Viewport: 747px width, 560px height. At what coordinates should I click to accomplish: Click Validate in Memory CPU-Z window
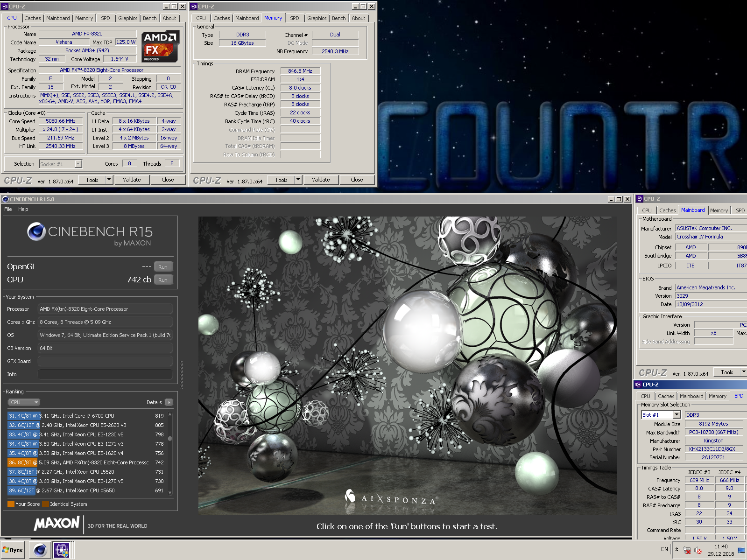point(321,180)
